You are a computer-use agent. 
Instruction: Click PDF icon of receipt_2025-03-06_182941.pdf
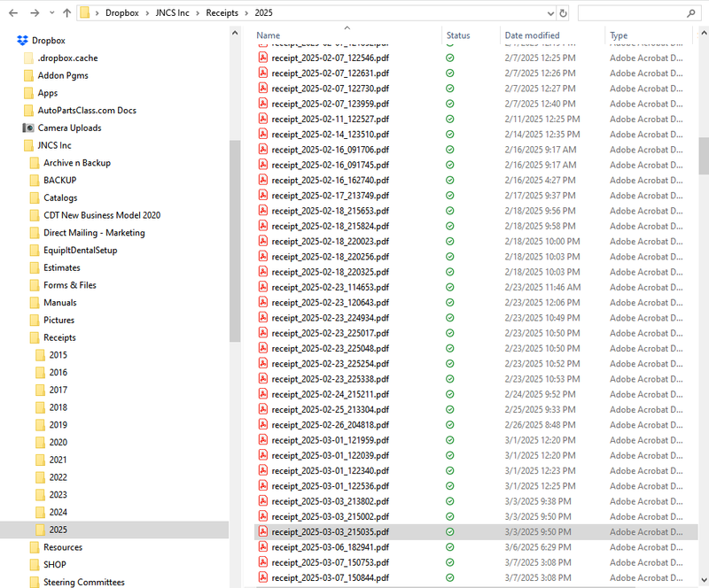262,547
